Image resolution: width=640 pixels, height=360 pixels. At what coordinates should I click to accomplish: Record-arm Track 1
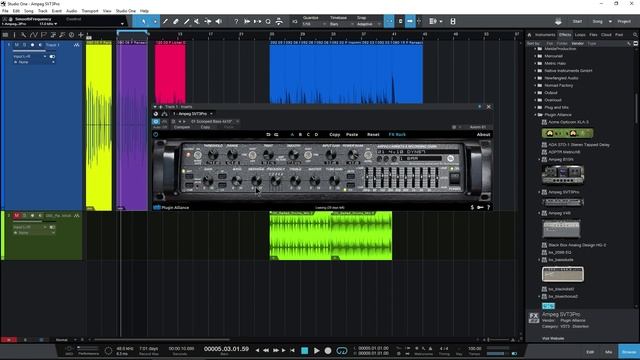point(33,45)
